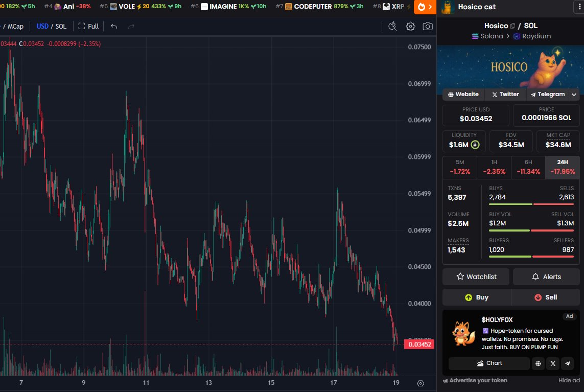This screenshot has width=584, height=392.
Task: Click the current price label 0.03452 on axis
Action: [419, 344]
